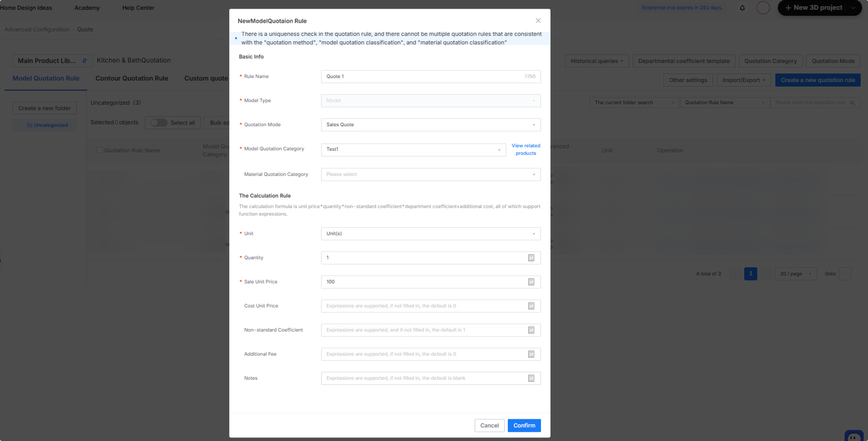Expand the Unit dropdown
The width and height of the screenshot is (868, 441).
tap(430, 233)
